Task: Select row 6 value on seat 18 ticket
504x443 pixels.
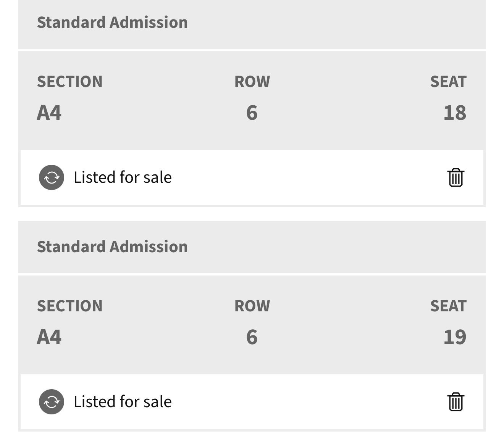Action: click(252, 113)
